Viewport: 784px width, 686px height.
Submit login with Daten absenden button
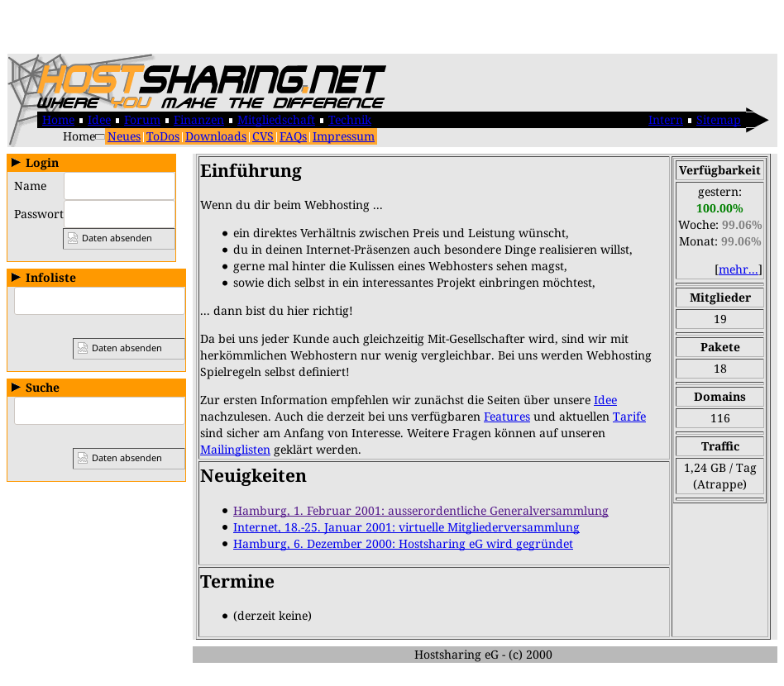pyautogui.click(x=119, y=238)
